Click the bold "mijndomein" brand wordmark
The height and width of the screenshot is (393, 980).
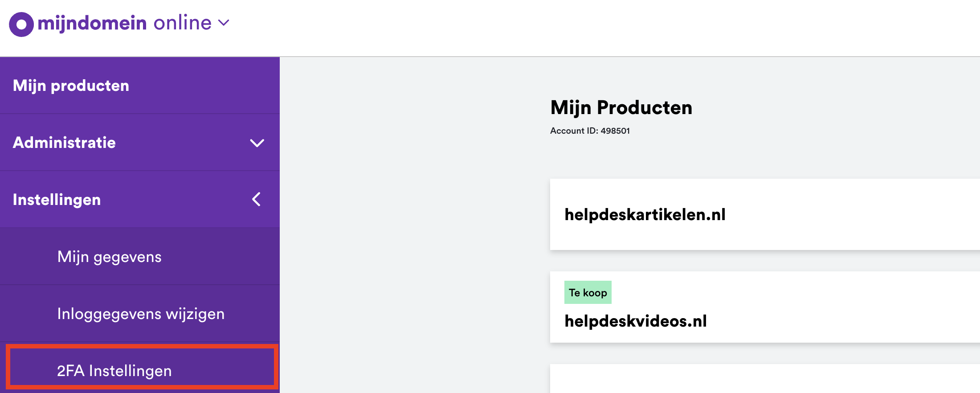point(92,23)
